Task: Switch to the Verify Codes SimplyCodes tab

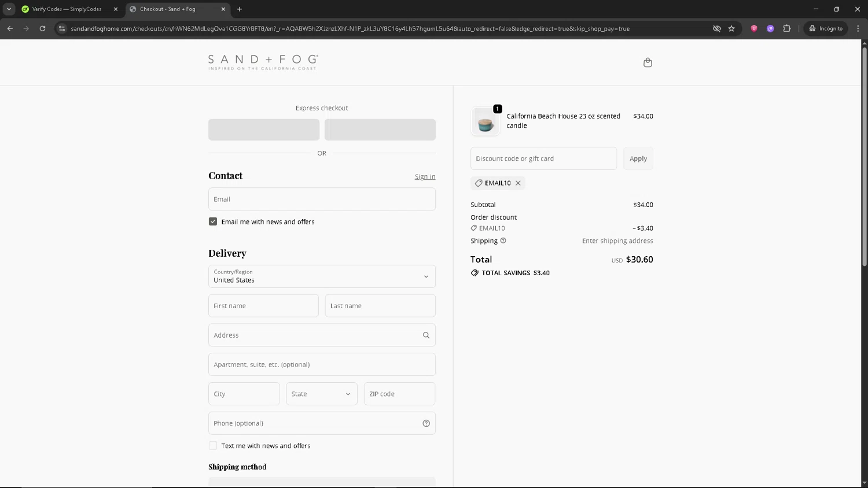Action: click(67, 9)
